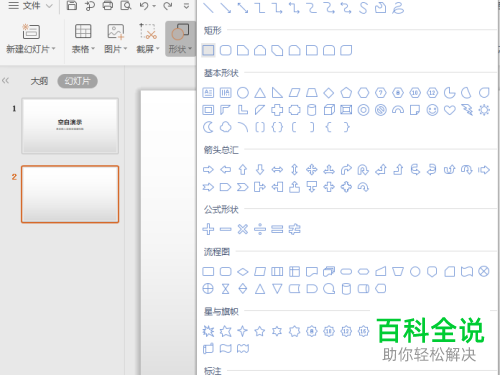Select the down arrow in 箭头总汇
500x375 pixels.
pos(260,170)
